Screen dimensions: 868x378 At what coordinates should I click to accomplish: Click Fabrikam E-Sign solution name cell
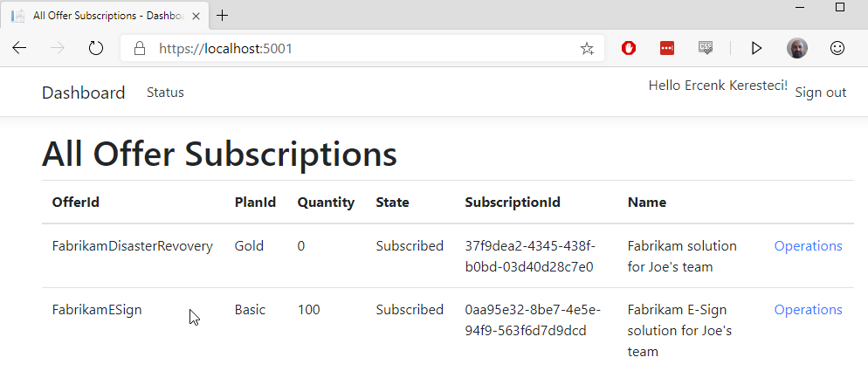click(x=679, y=330)
